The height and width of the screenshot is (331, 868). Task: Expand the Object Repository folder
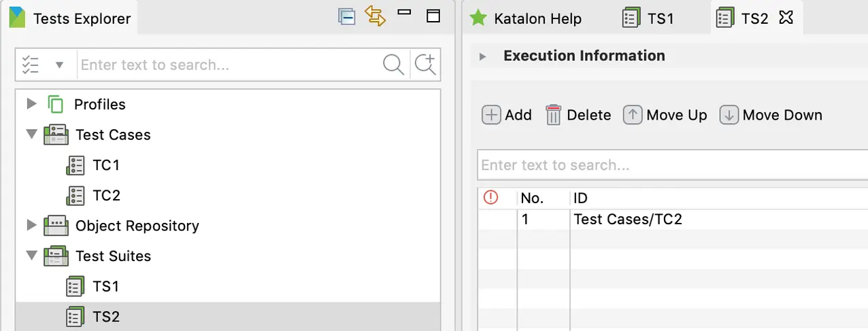(31, 225)
